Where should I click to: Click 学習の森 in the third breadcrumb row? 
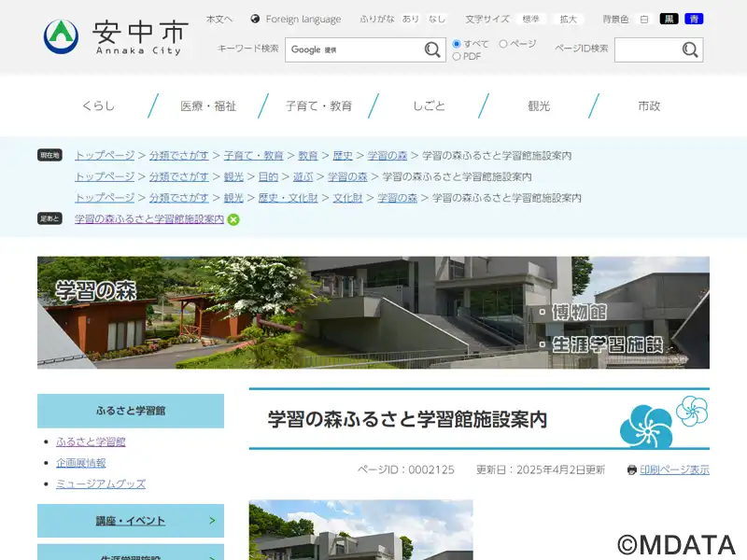tap(398, 198)
